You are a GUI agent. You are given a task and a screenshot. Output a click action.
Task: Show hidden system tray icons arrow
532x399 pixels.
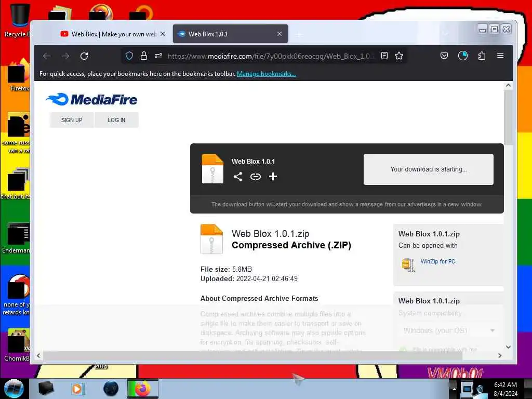click(454, 389)
